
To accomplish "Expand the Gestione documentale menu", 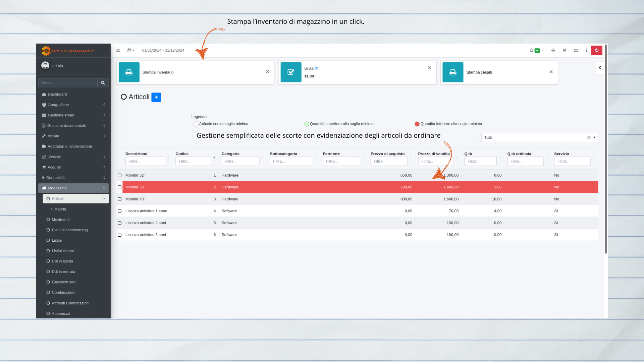I will (x=73, y=125).
